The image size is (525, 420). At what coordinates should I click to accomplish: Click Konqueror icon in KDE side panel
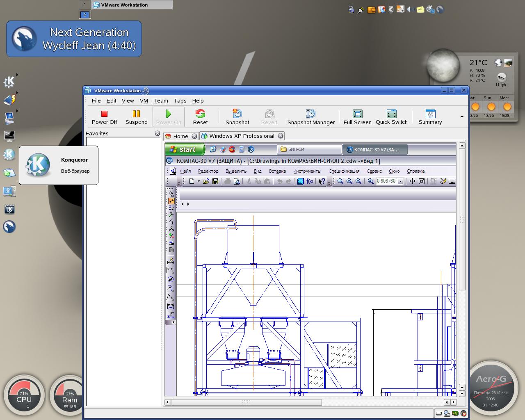(x=9, y=154)
